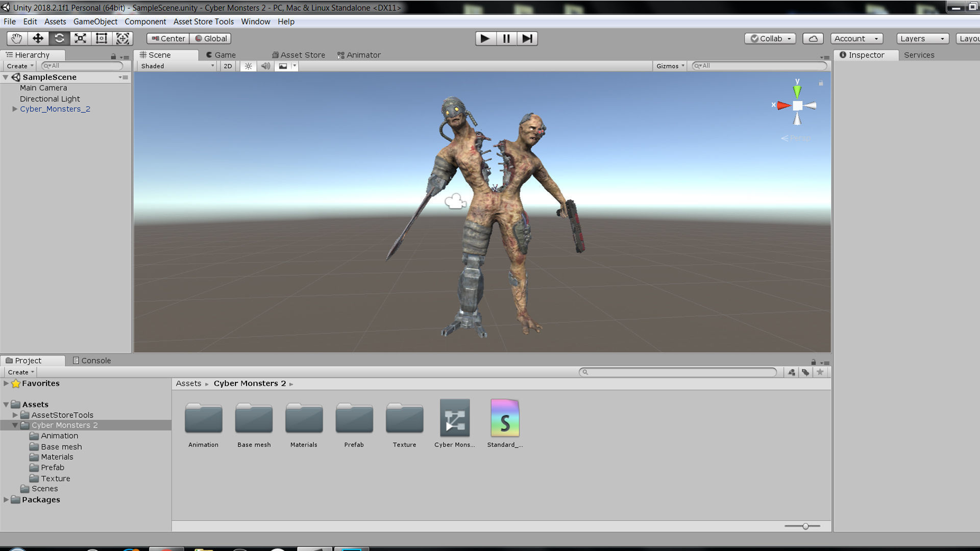Click the Pause button
The width and height of the screenshot is (980, 551).
point(506,38)
